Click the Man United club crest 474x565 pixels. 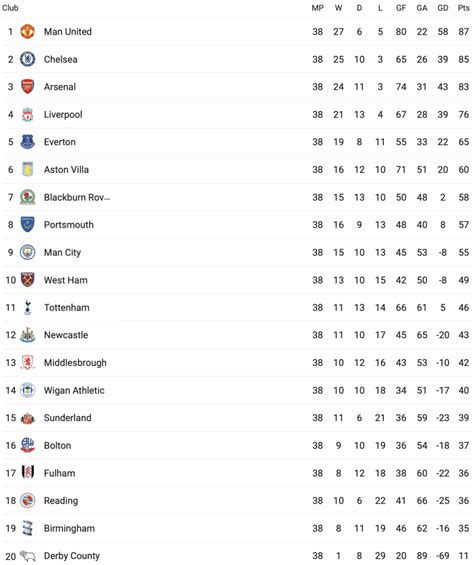point(27,32)
